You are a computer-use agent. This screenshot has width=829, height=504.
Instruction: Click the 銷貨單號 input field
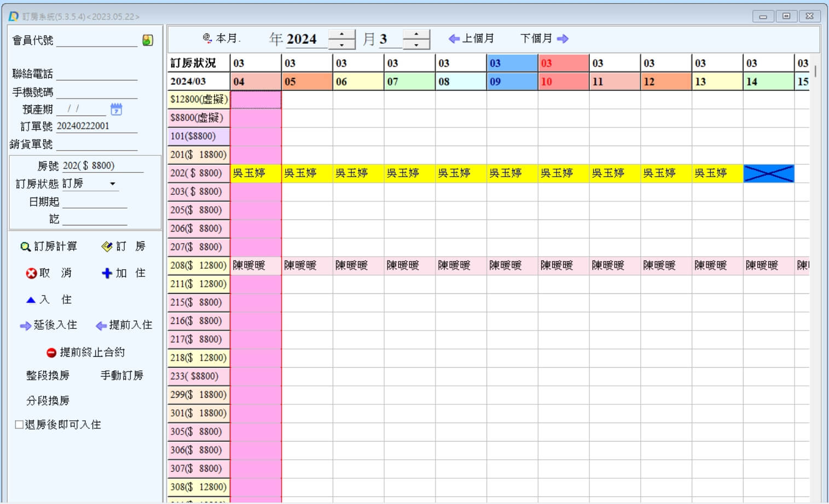[x=97, y=144]
